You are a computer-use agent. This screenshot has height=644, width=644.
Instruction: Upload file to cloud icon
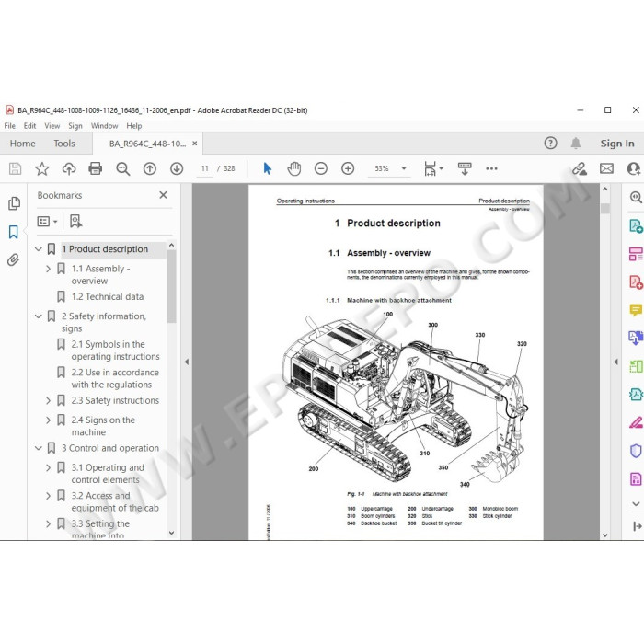click(69, 168)
